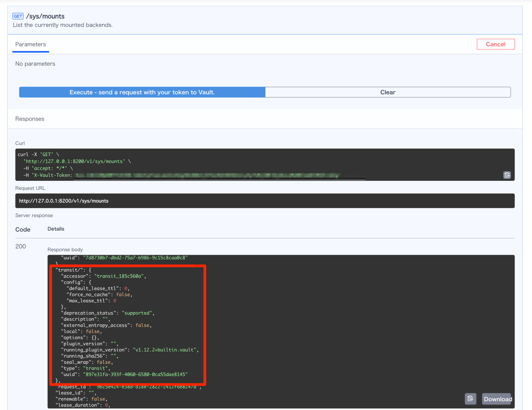Switch to the Parameters tab
This screenshot has height=410, width=532.
[x=31, y=44]
